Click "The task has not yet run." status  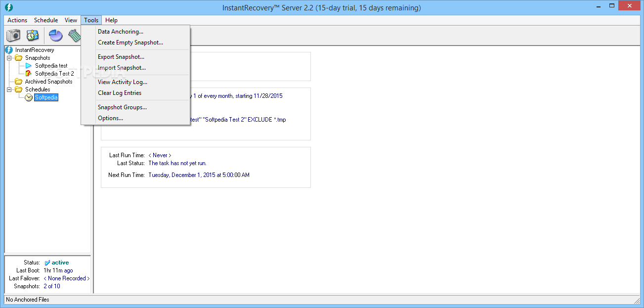(177, 163)
